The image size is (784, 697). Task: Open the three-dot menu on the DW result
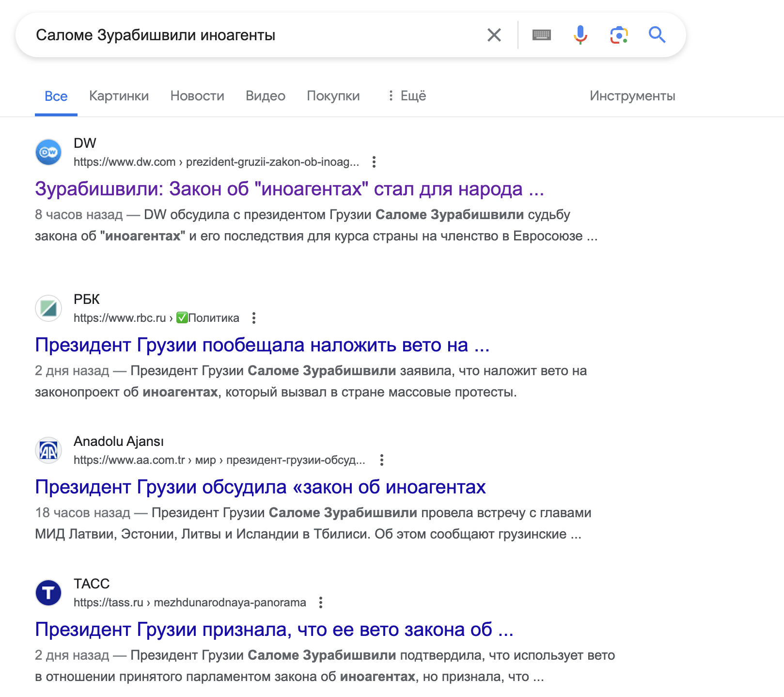point(374,162)
